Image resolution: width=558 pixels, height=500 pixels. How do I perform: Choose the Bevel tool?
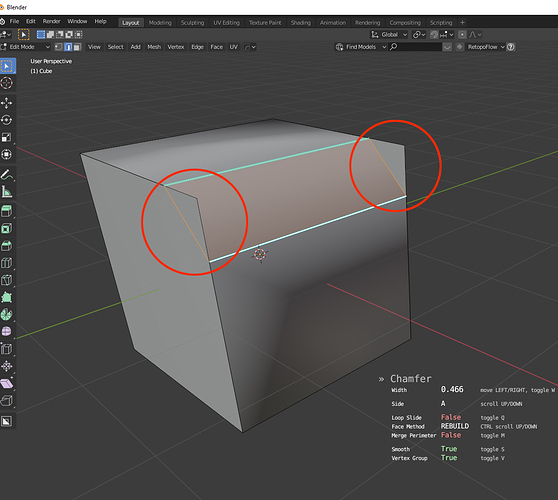point(7,246)
